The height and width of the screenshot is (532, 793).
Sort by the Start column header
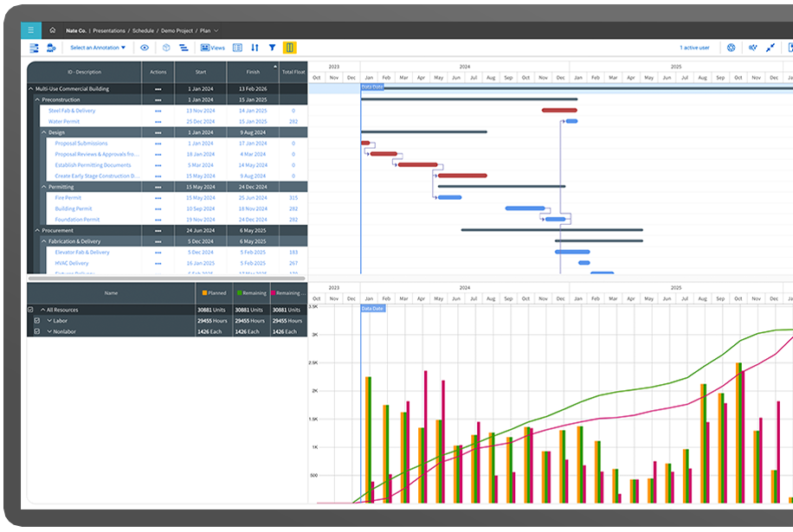[201, 73]
